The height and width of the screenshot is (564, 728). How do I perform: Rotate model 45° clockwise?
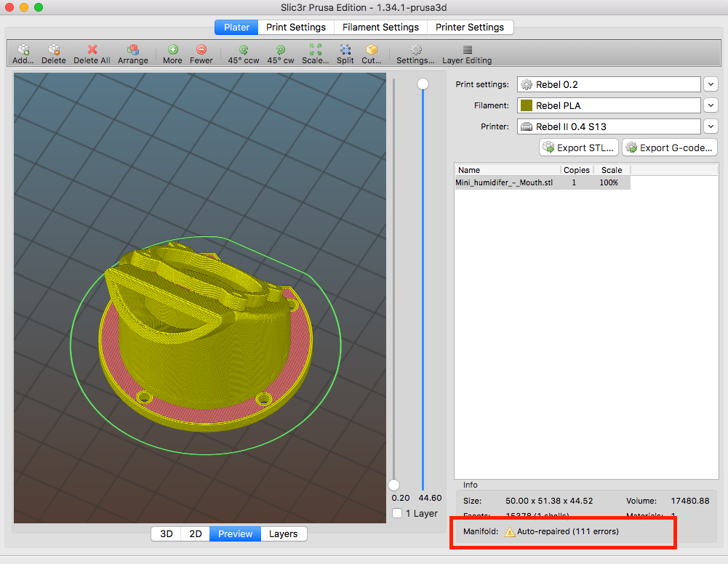point(280,50)
